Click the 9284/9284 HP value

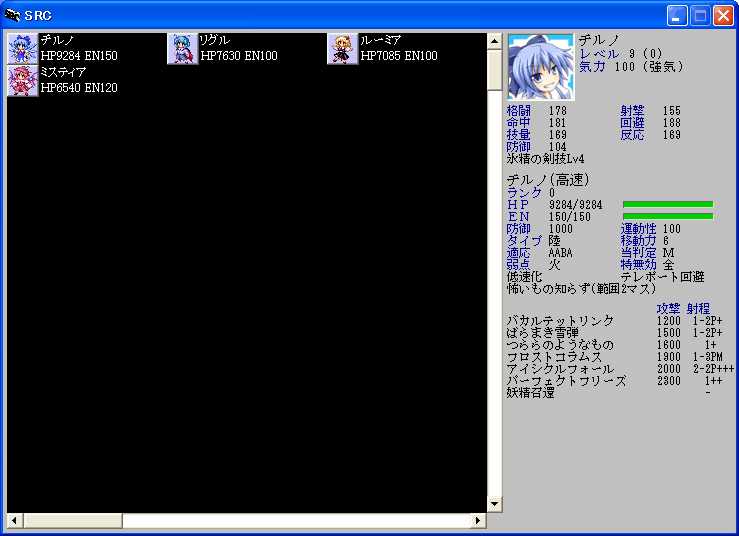pos(575,205)
